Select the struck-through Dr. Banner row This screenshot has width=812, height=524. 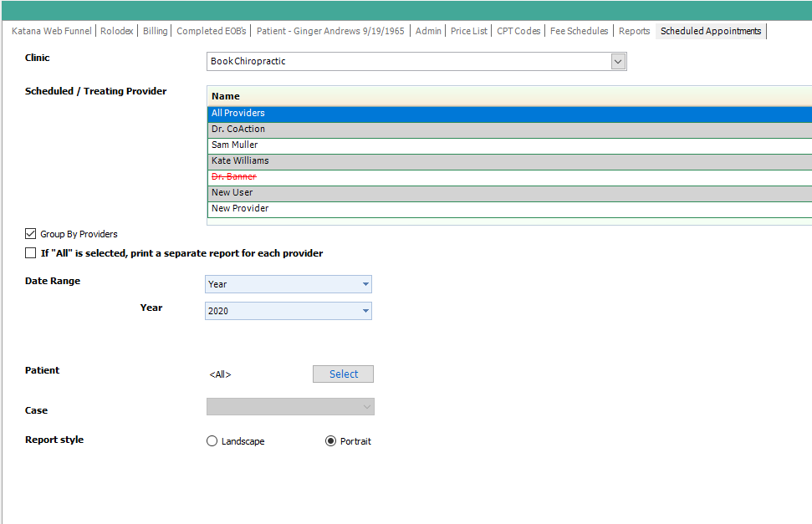[x=509, y=178]
